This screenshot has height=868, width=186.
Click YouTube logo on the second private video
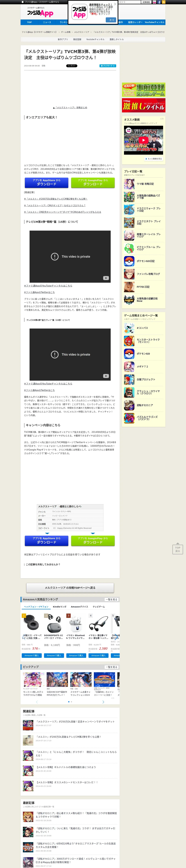click(106, 376)
